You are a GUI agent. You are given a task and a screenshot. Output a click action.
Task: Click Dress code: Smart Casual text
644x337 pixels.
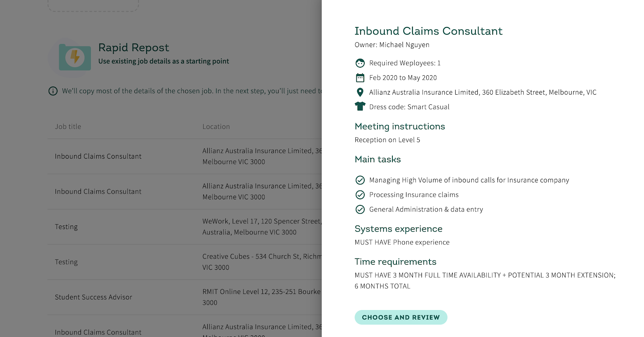point(409,107)
